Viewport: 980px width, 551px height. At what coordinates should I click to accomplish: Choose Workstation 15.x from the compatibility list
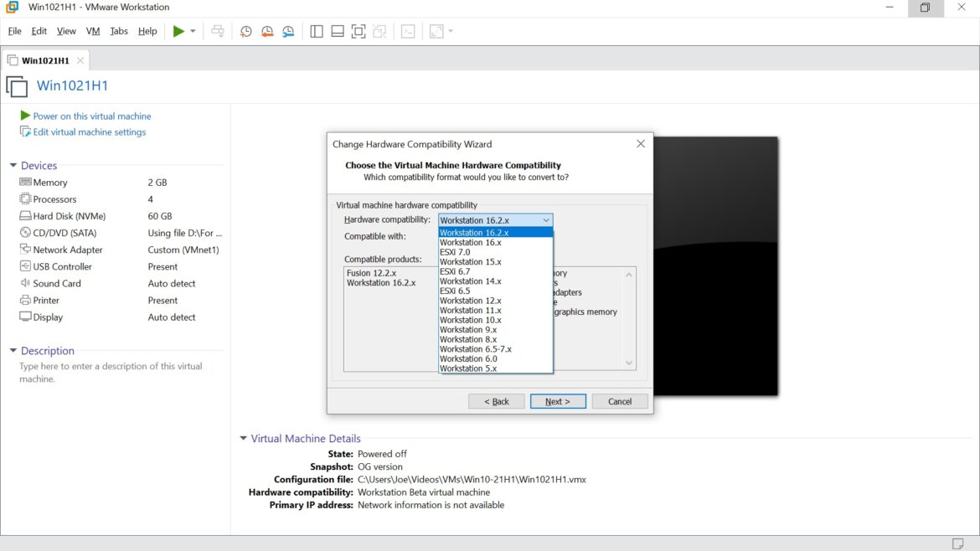[x=469, y=261]
